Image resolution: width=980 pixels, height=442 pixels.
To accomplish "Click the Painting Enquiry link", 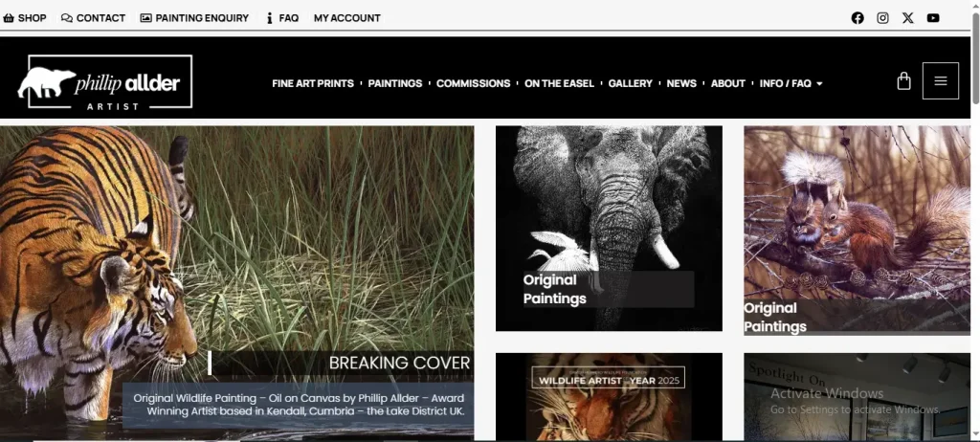I will [194, 17].
